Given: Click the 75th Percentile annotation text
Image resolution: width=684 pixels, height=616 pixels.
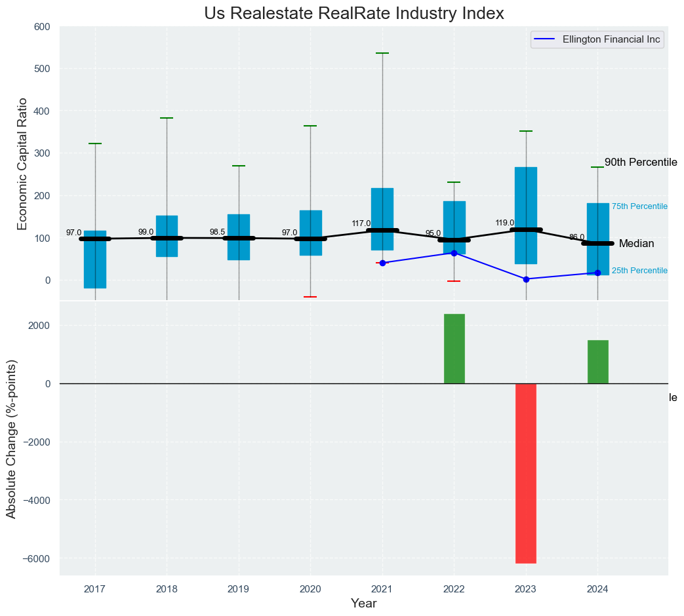Looking at the screenshot, I should pyautogui.click(x=639, y=206).
